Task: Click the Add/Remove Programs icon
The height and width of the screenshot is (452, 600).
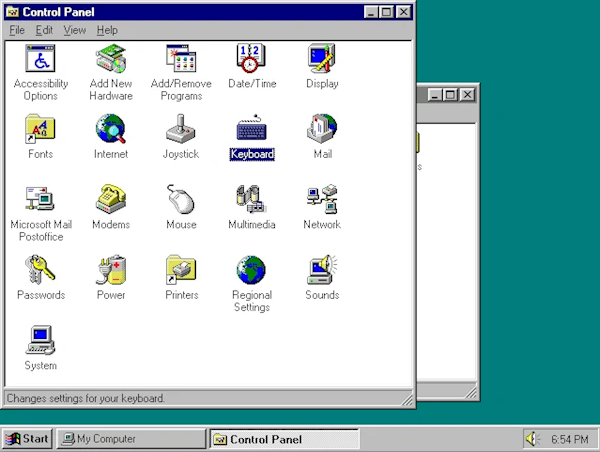Action: point(181,58)
